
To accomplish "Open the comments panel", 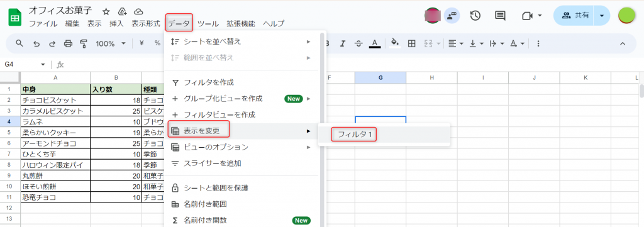I will (x=500, y=16).
